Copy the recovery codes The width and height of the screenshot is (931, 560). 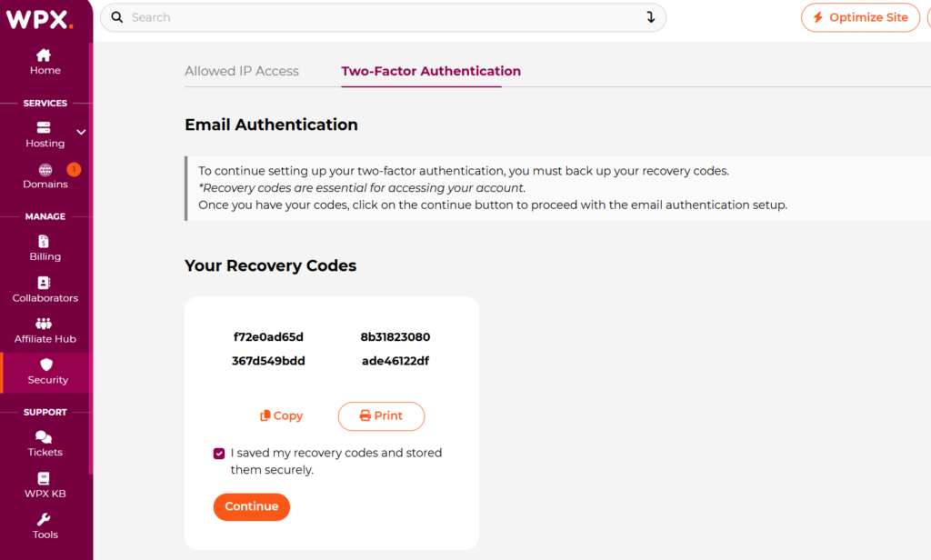click(281, 415)
